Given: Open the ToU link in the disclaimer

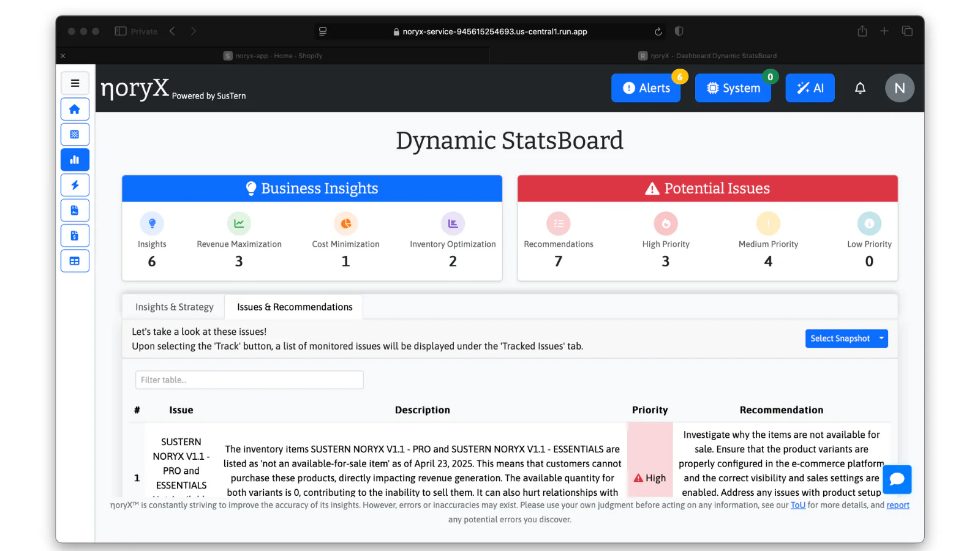Looking at the screenshot, I should click(x=798, y=505).
